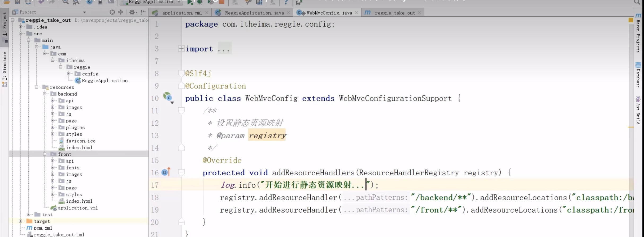644x237 pixels.
Task: Hide the Project tool window panel
Action: click(143, 12)
